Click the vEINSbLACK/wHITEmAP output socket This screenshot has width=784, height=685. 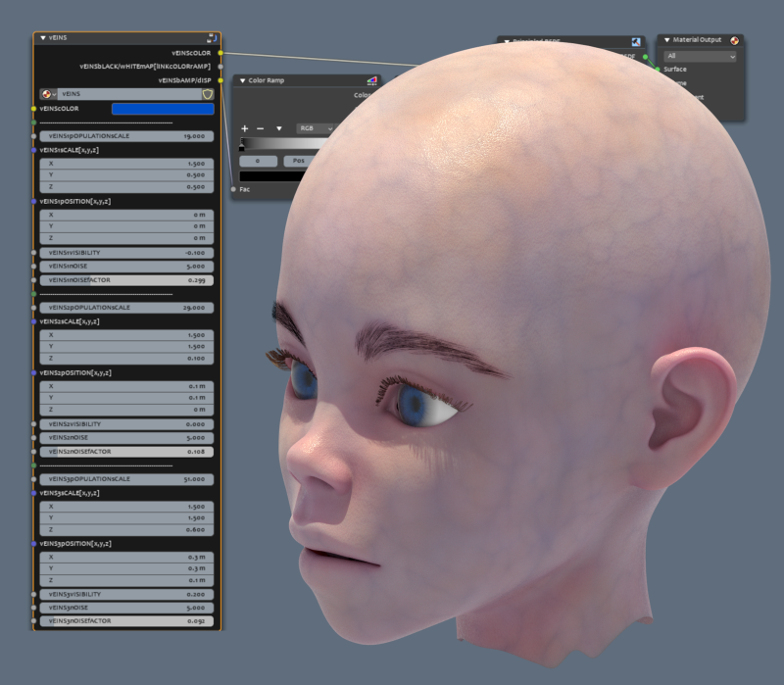coord(220,67)
